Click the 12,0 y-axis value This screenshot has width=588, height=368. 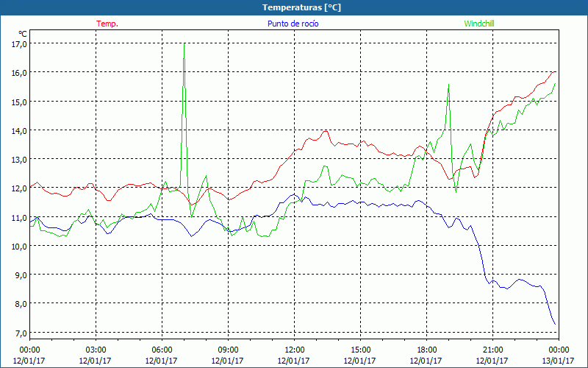coord(20,188)
